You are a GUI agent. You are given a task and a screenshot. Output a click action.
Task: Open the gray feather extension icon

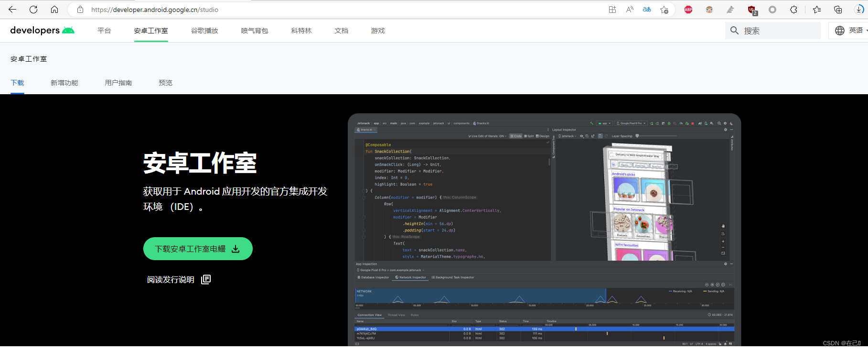pyautogui.click(x=730, y=10)
